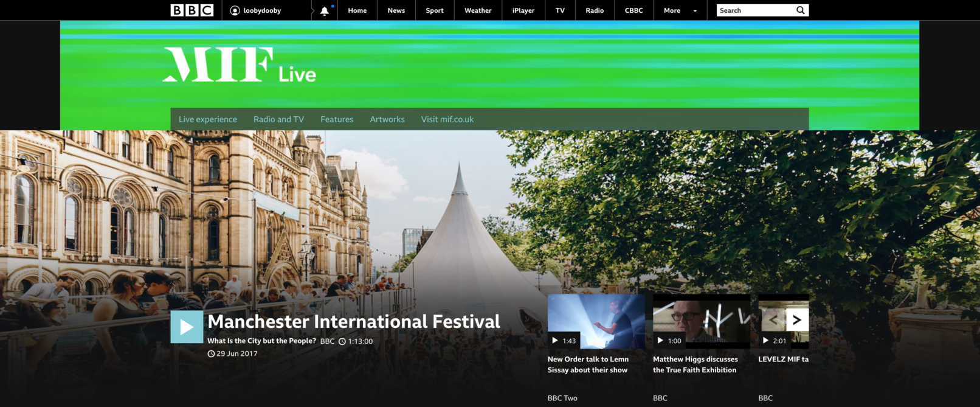Click the MIF Live logo

point(239,65)
